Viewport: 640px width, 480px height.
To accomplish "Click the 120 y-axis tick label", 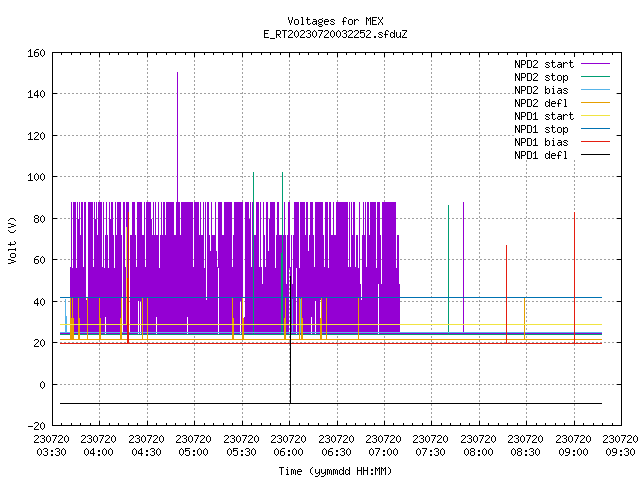I will pyautogui.click(x=36, y=136).
